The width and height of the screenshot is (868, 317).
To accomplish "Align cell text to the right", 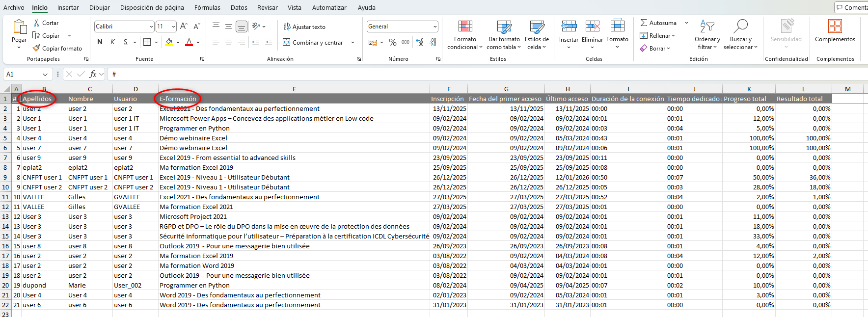I will point(242,42).
